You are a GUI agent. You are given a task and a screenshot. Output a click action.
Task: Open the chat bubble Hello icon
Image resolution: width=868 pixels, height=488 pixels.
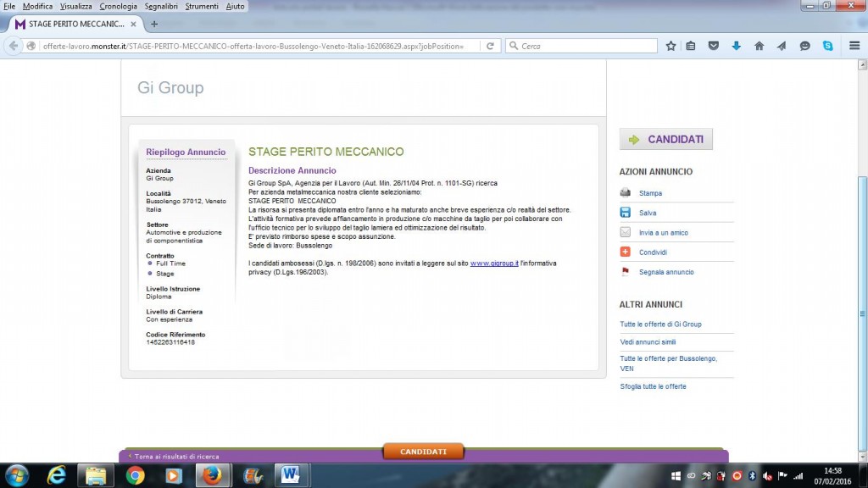pyautogui.click(x=805, y=46)
